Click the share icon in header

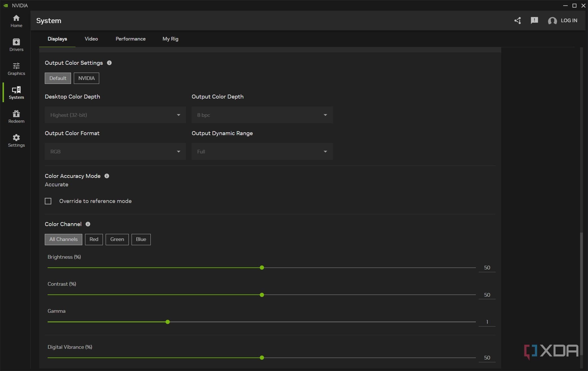pyautogui.click(x=518, y=21)
